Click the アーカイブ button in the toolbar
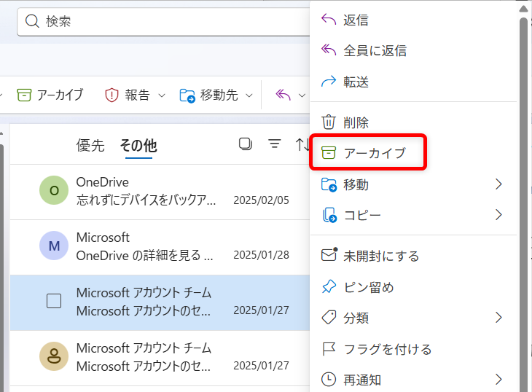 50,95
